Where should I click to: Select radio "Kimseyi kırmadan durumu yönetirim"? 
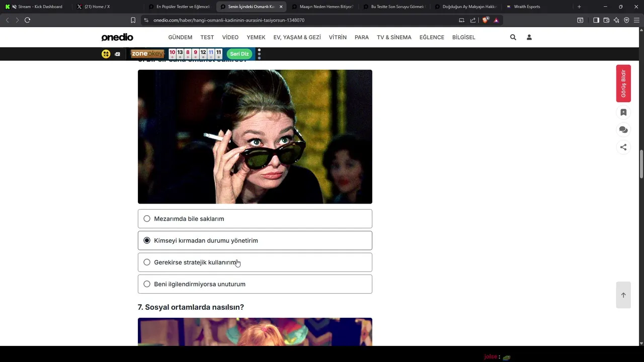[x=147, y=240]
